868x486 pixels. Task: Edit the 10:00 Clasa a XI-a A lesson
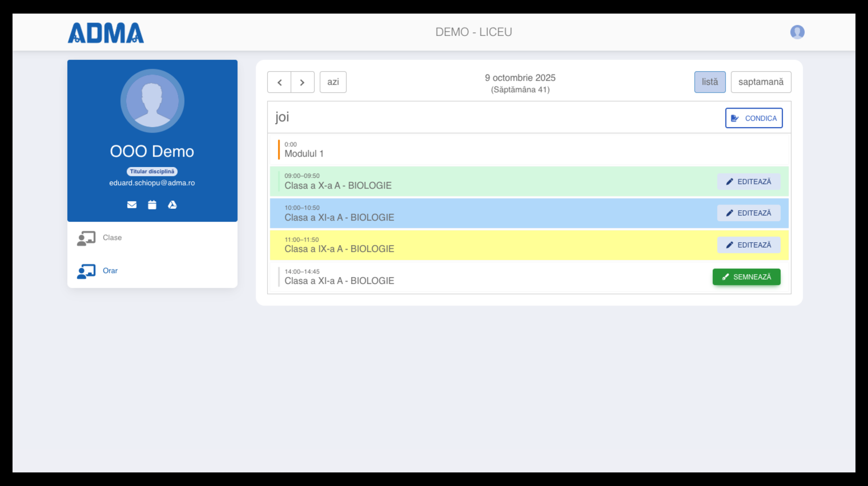749,213
